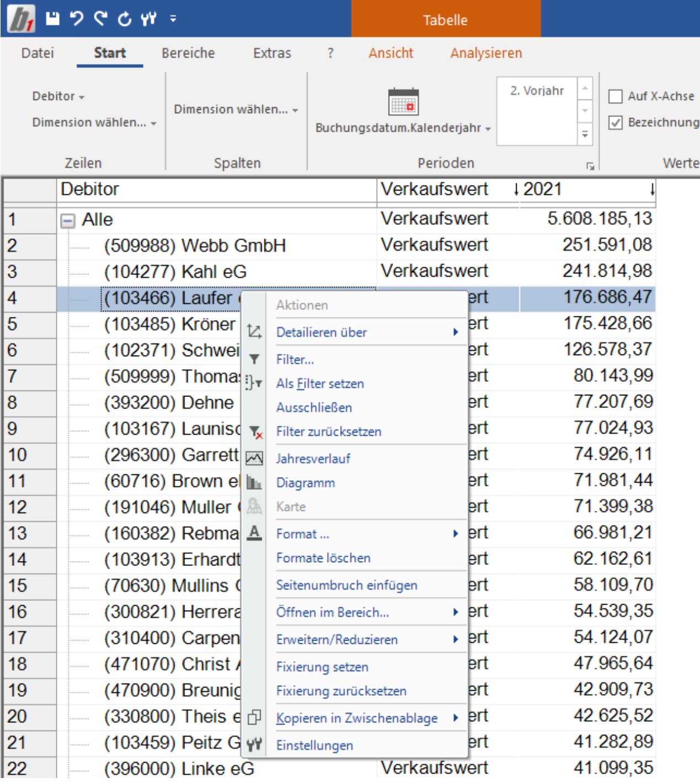Open the Buchungsdatum.Kalenderjahr dropdown
This screenshot has width=700, height=783.
[403, 128]
